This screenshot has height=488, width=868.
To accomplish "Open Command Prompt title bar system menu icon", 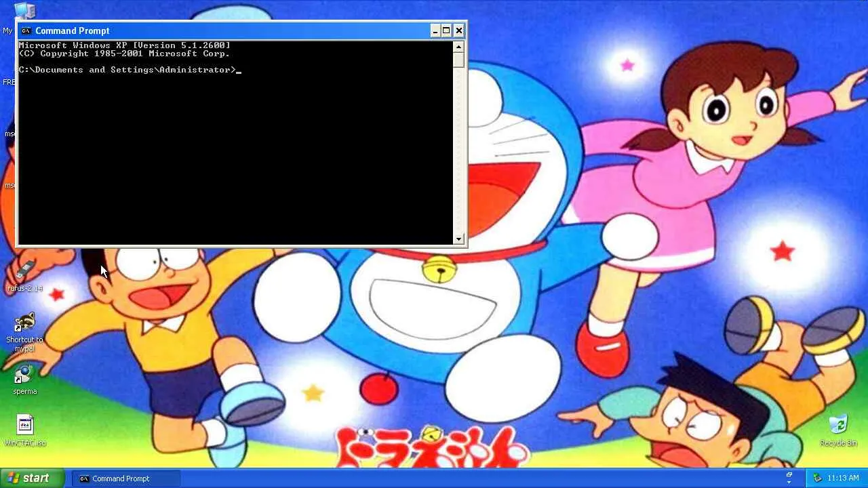I will pyautogui.click(x=26, y=30).
